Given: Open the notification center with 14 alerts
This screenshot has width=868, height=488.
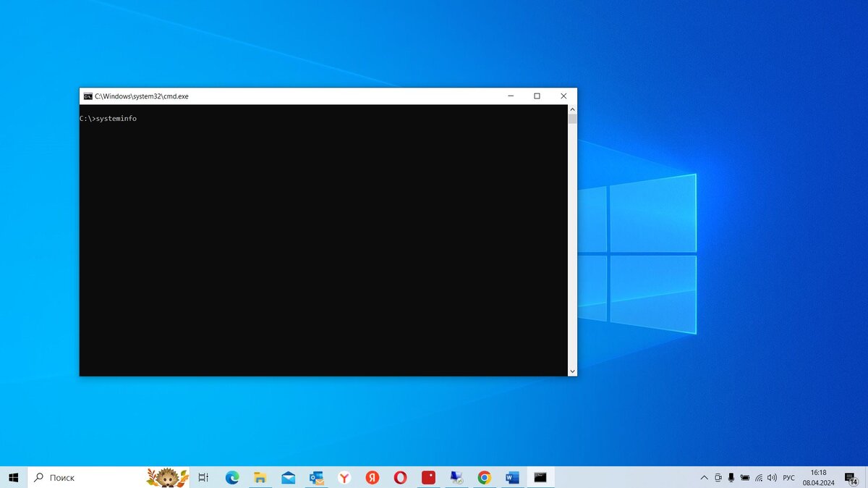Looking at the screenshot, I should tap(851, 478).
